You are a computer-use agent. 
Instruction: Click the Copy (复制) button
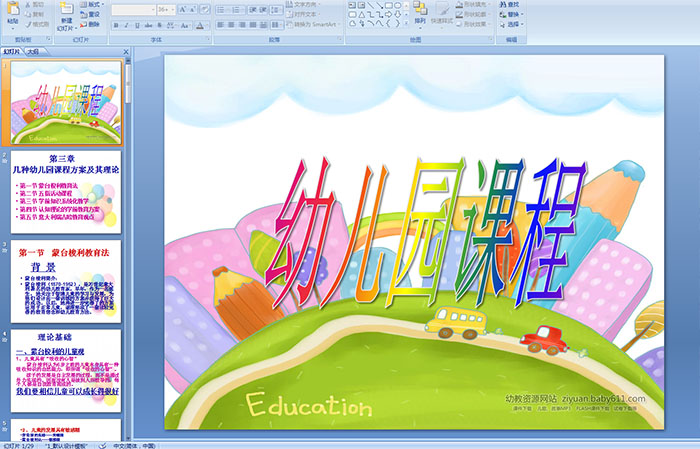pos(35,15)
